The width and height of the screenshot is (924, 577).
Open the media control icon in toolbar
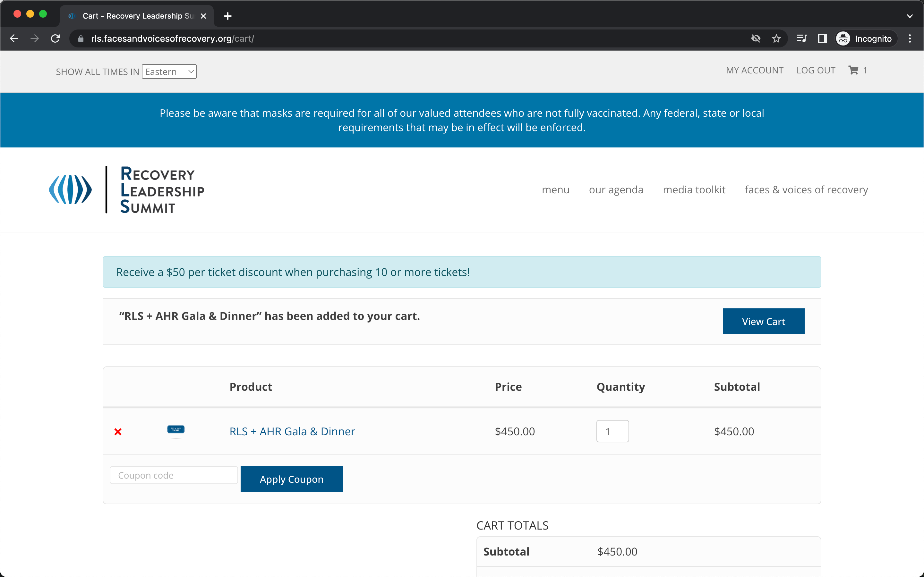click(801, 38)
